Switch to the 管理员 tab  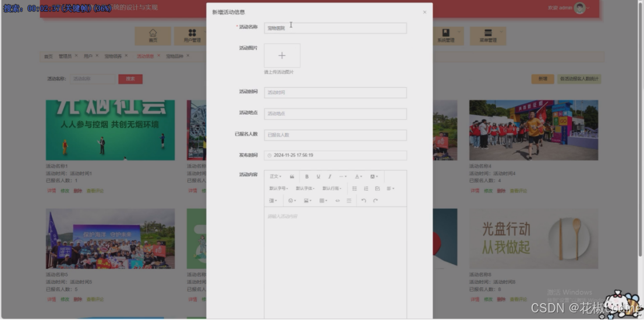65,56
